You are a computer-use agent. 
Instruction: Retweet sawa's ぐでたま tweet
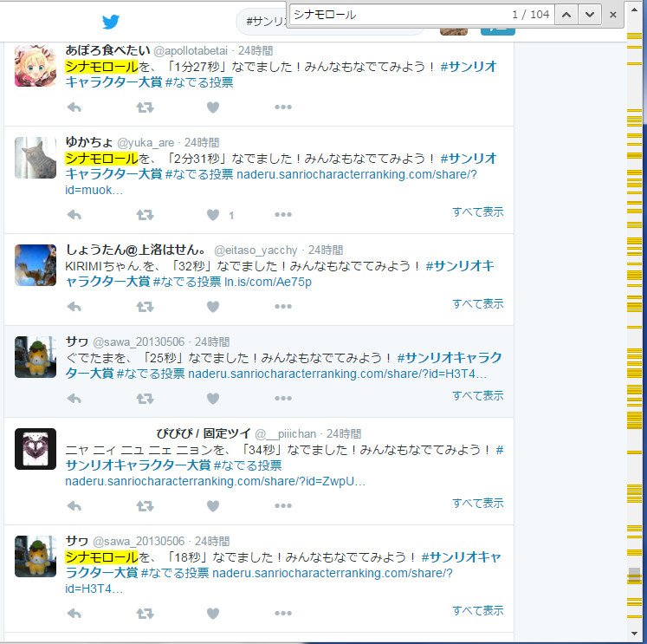point(145,400)
